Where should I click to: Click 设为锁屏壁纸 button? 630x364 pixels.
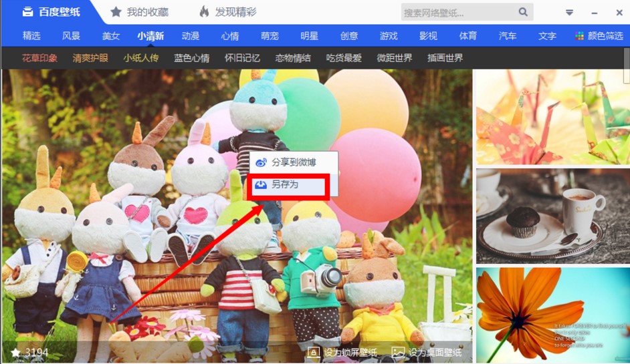342,353
